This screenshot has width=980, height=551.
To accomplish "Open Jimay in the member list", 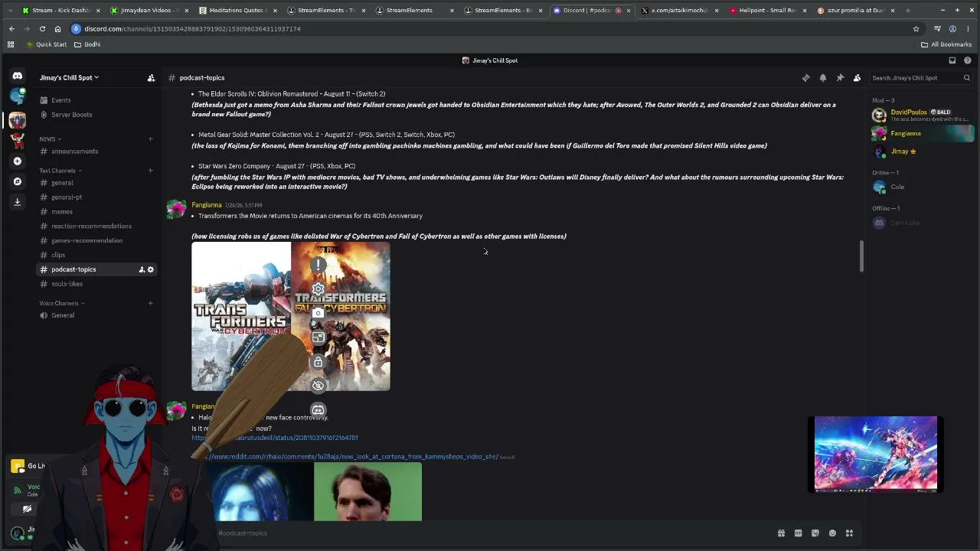I will point(922,152).
